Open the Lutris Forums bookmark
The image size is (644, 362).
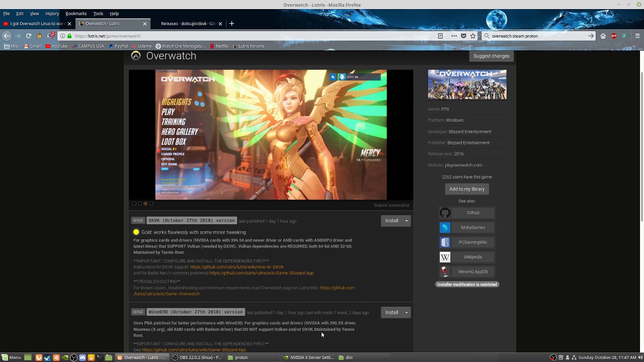click(x=249, y=46)
